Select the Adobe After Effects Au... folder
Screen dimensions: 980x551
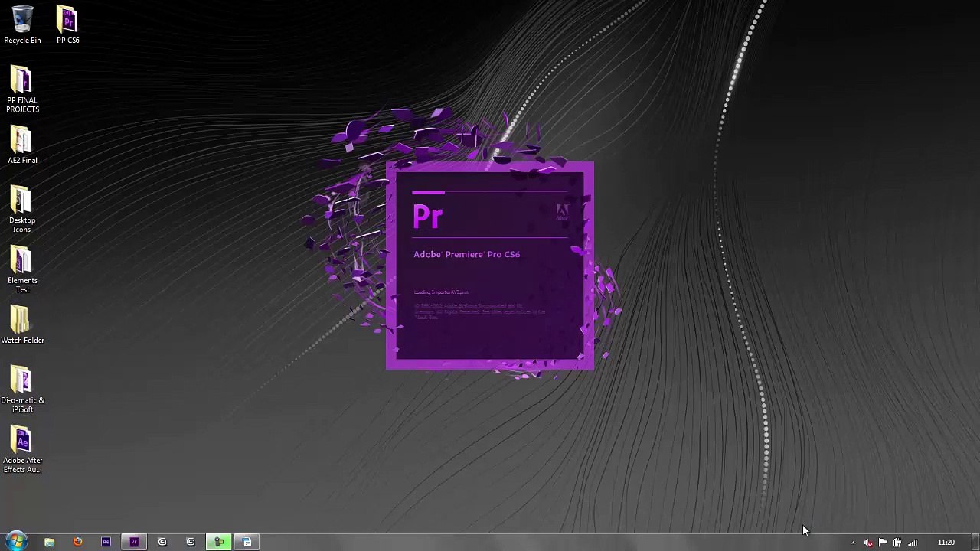22,450
